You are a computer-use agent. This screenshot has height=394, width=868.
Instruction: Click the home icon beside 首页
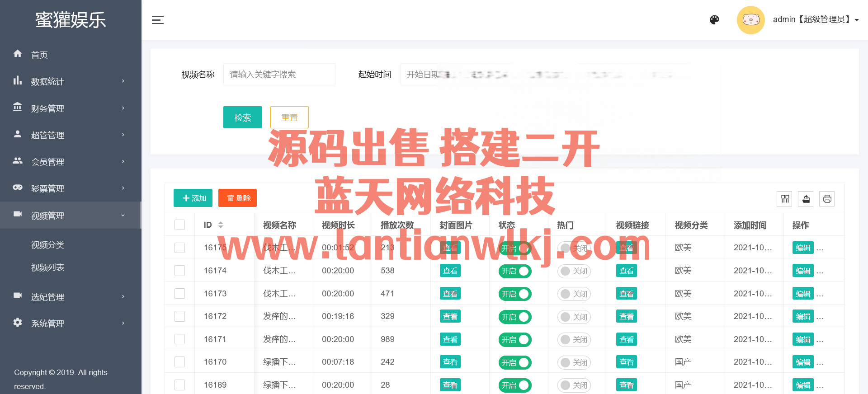click(18, 54)
